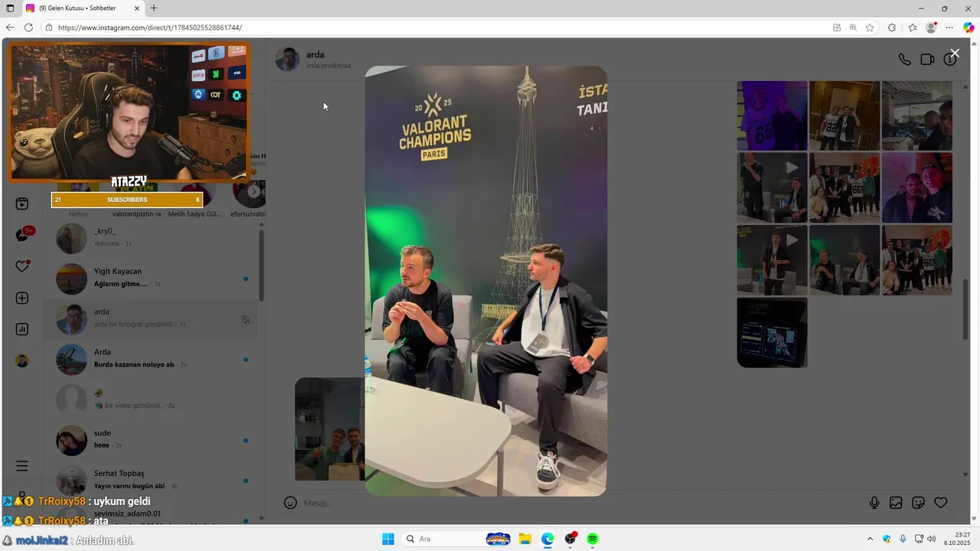Open top-left purple jersey gallery thumbnail
980x551 pixels.
772,116
